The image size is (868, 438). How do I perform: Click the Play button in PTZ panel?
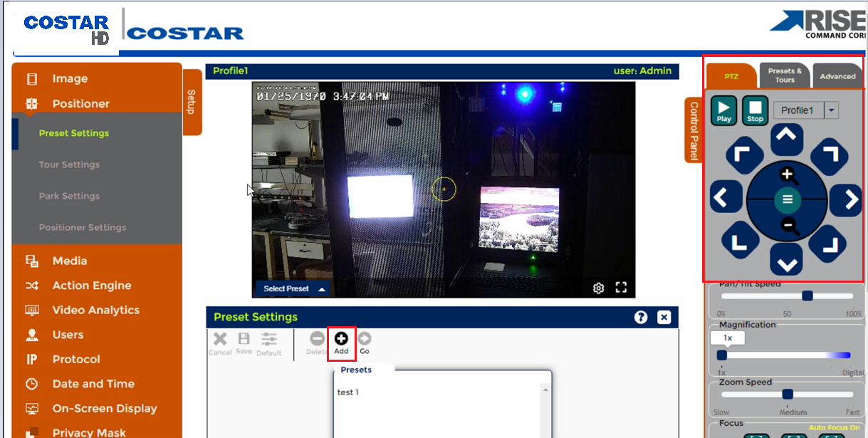click(x=723, y=110)
